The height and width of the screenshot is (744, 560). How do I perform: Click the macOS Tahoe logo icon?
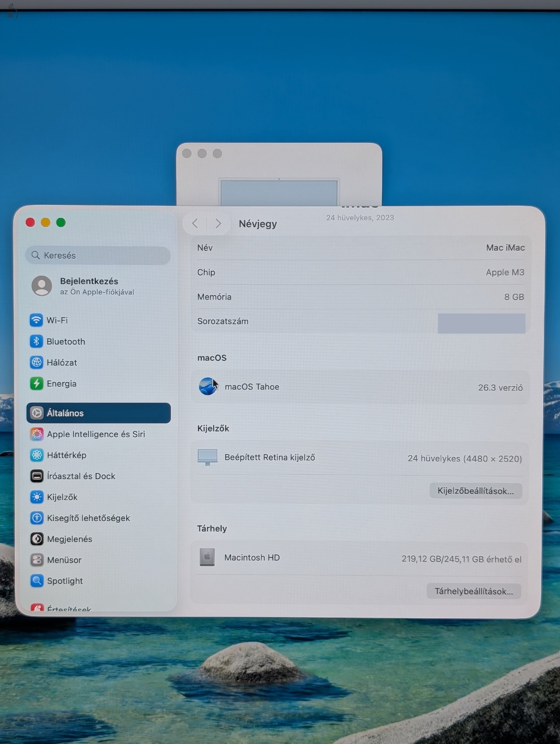[208, 386]
